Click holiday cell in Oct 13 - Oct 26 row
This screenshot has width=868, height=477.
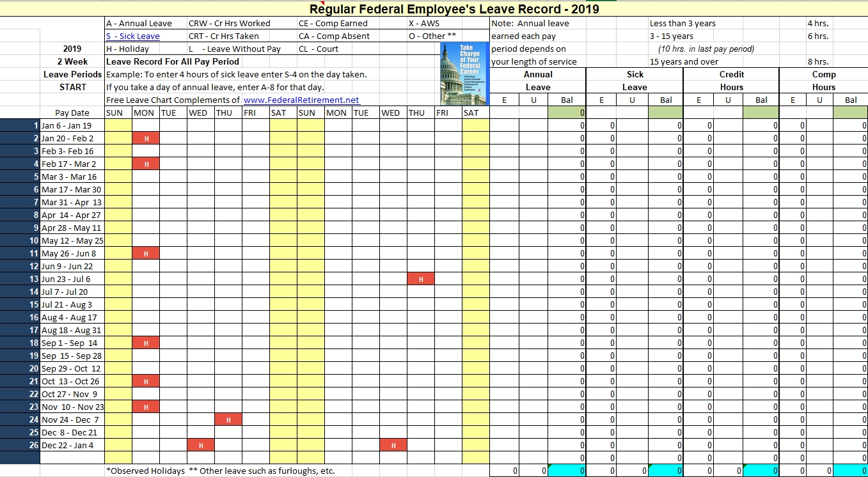click(x=146, y=382)
